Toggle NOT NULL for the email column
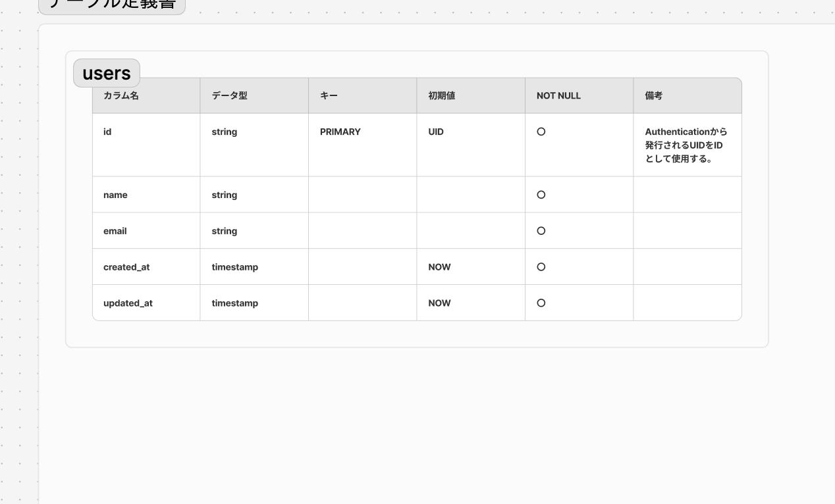Screen dimensions: 835x504 click(541, 230)
